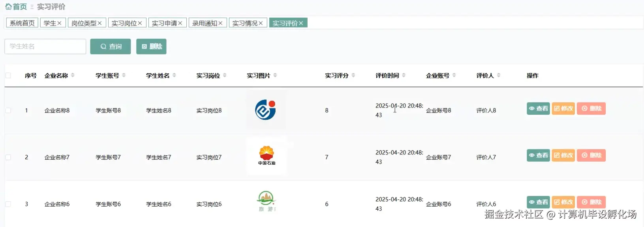
Task: Click the 评价人6 cell
Action: pyautogui.click(x=486, y=204)
